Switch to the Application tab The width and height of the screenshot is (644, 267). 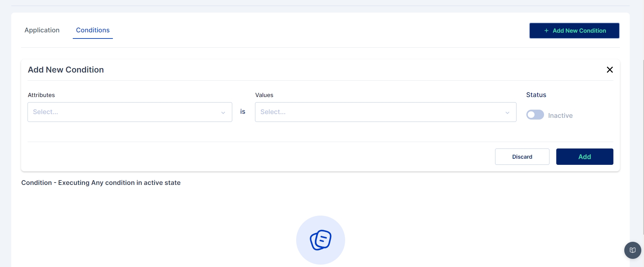coord(42,30)
